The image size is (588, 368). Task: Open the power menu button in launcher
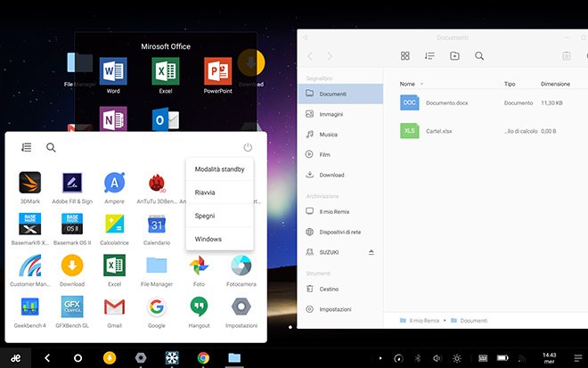248,148
